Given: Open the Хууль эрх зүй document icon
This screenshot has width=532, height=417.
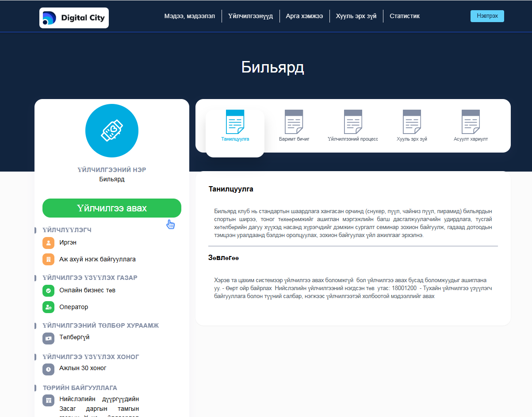Looking at the screenshot, I should pos(412,122).
